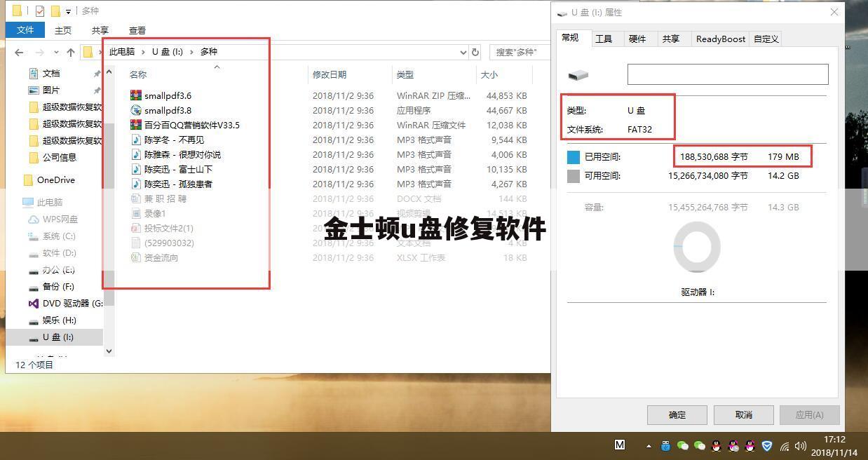Select the 资金流向 XLSX file
Screen dimensions: 868x460
[161, 257]
